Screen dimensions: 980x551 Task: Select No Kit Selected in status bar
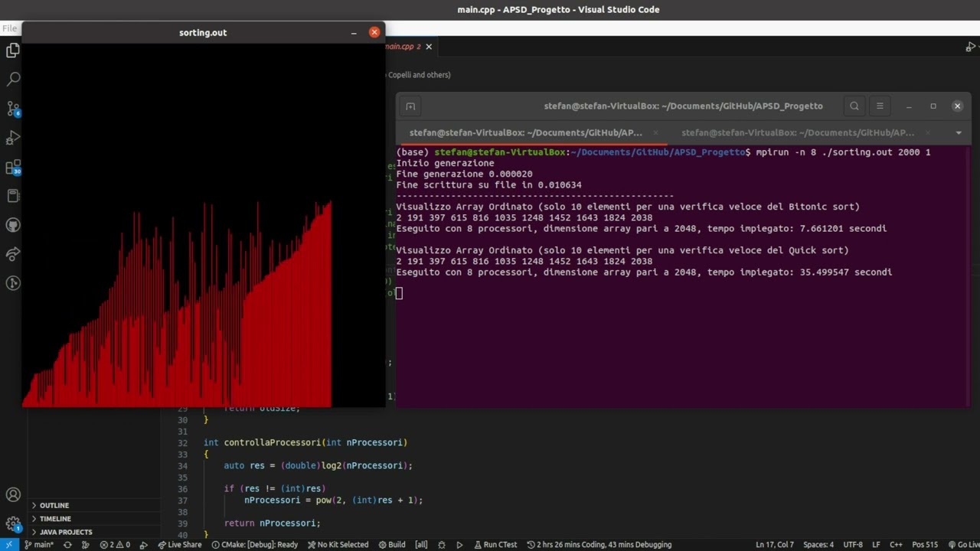coord(338,545)
